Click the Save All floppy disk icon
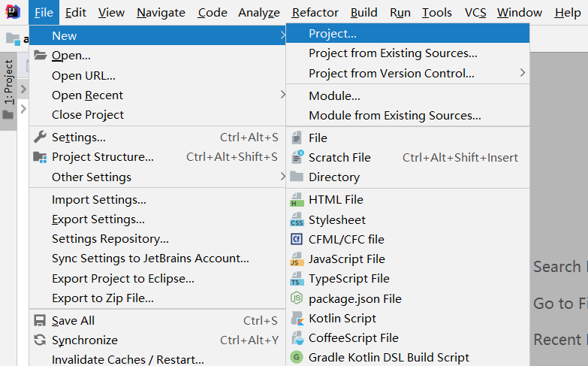This screenshot has height=366, width=588. (40, 320)
